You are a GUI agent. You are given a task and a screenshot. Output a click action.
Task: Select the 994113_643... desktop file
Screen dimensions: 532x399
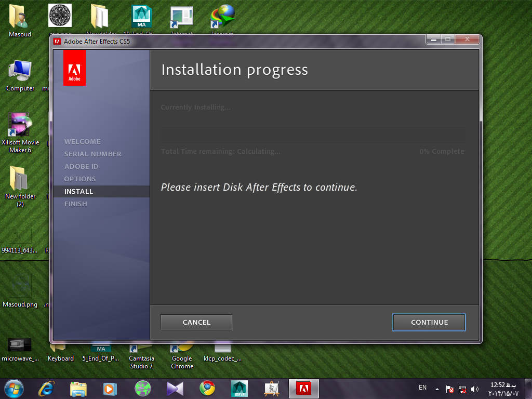click(x=20, y=241)
